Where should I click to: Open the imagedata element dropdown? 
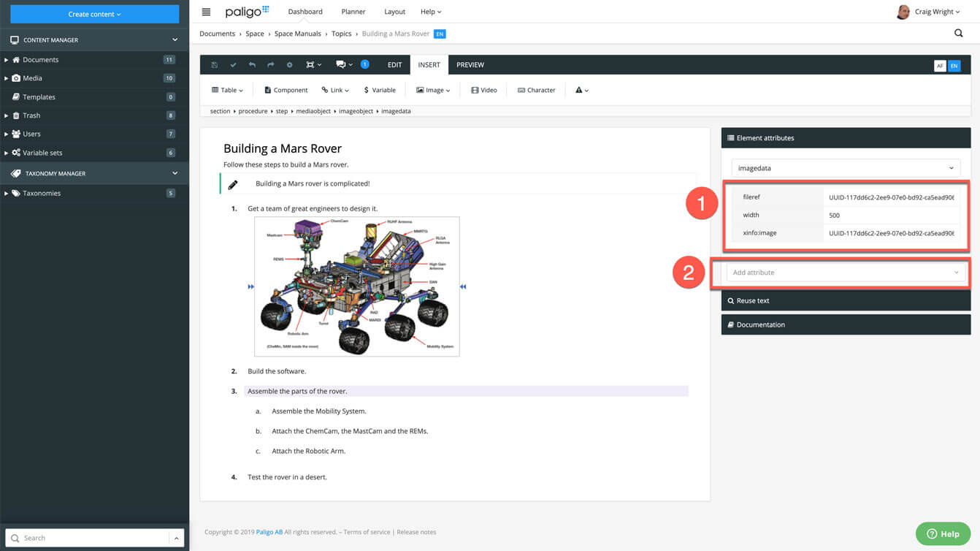click(x=845, y=168)
